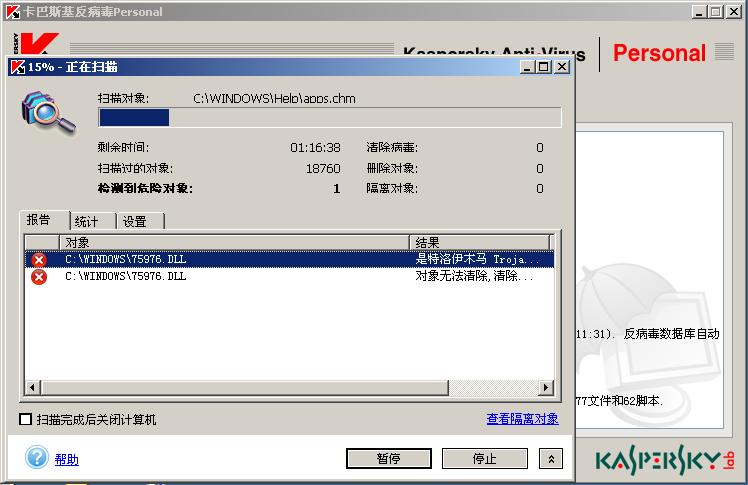The height and width of the screenshot is (485, 748).
Task: Click the left arrow of the horizontal scrollbar
Action: (x=32, y=387)
